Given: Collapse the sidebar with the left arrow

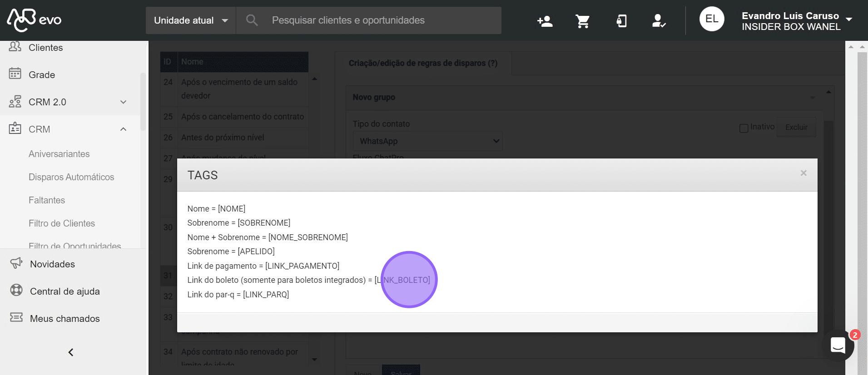Looking at the screenshot, I should [x=71, y=352].
